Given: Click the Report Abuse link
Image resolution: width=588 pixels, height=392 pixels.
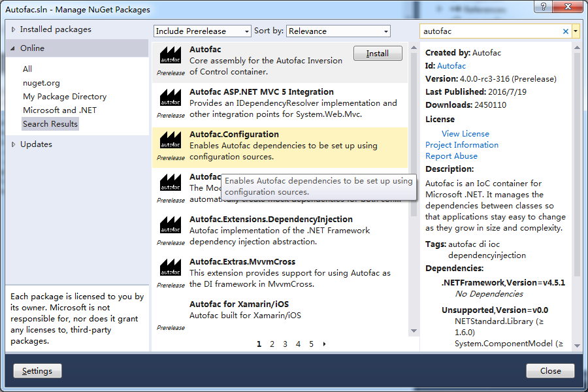Looking at the screenshot, I should pyautogui.click(x=451, y=156).
